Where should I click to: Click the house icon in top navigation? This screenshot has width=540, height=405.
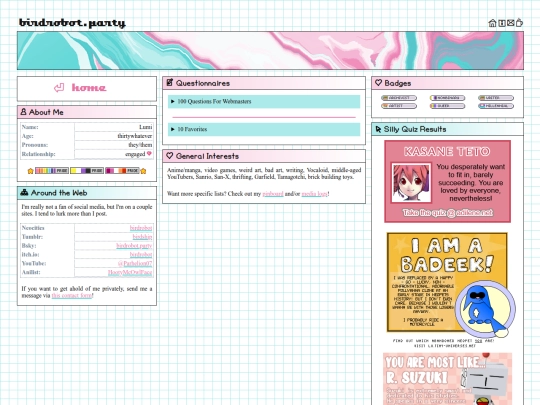click(x=492, y=23)
